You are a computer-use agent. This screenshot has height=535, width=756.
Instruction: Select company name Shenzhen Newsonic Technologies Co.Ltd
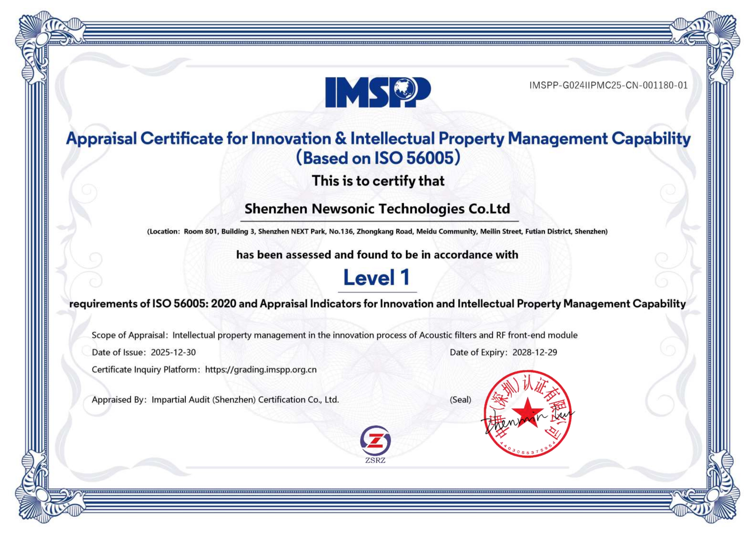tap(377, 209)
